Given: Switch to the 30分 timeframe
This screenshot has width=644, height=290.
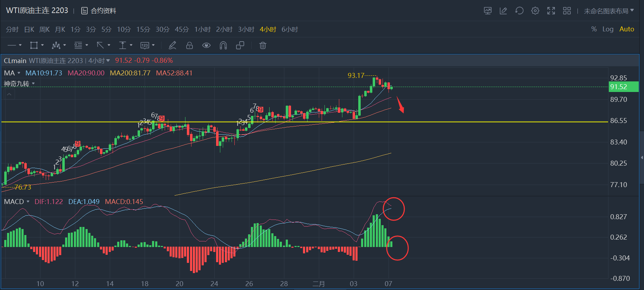Looking at the screenshot, I should click(x=163, y=29).
